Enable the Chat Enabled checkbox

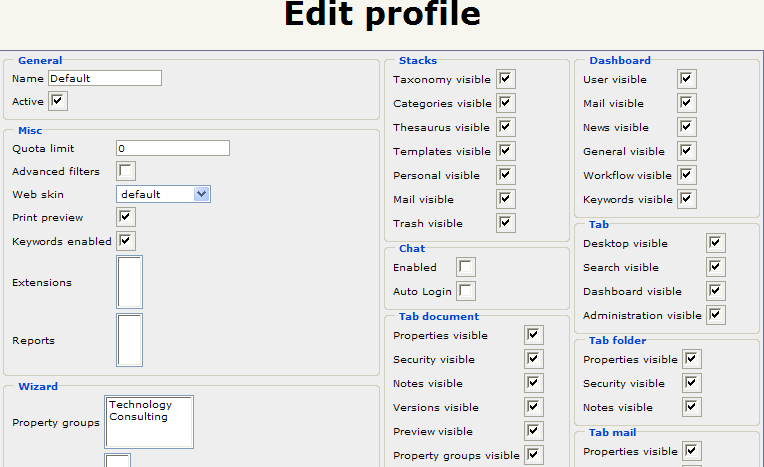466,267
